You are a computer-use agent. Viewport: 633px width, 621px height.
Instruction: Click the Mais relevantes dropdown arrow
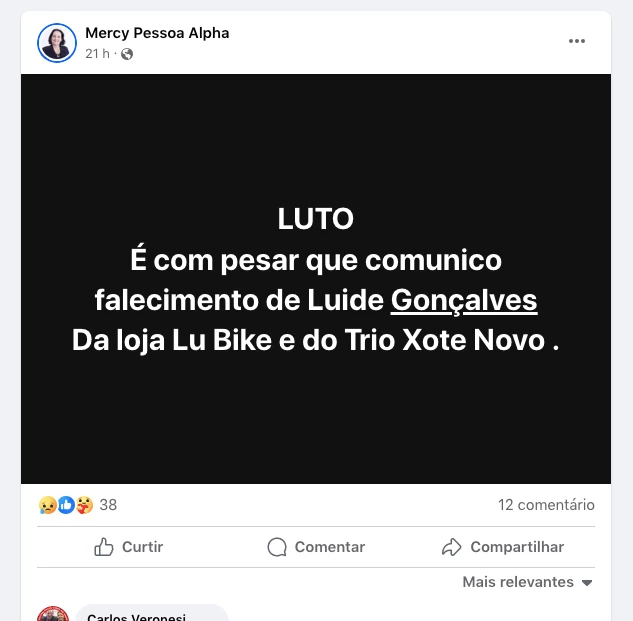point(587,583)
